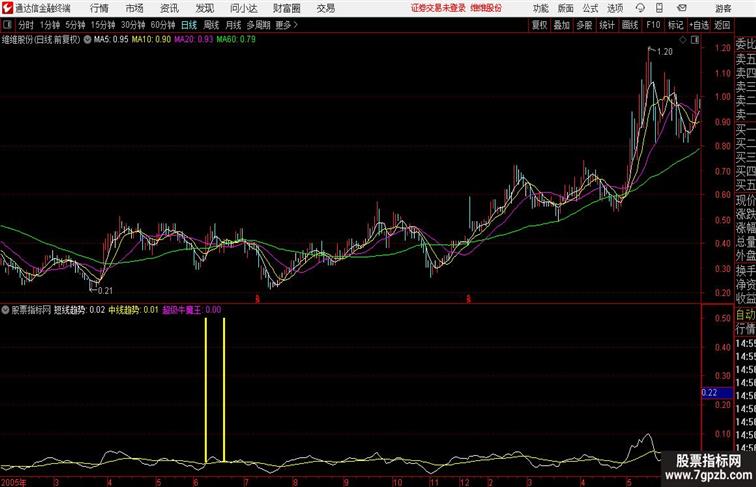Click the 复权 toolbar button
756x487 pixels.
(x=540, y=25)
